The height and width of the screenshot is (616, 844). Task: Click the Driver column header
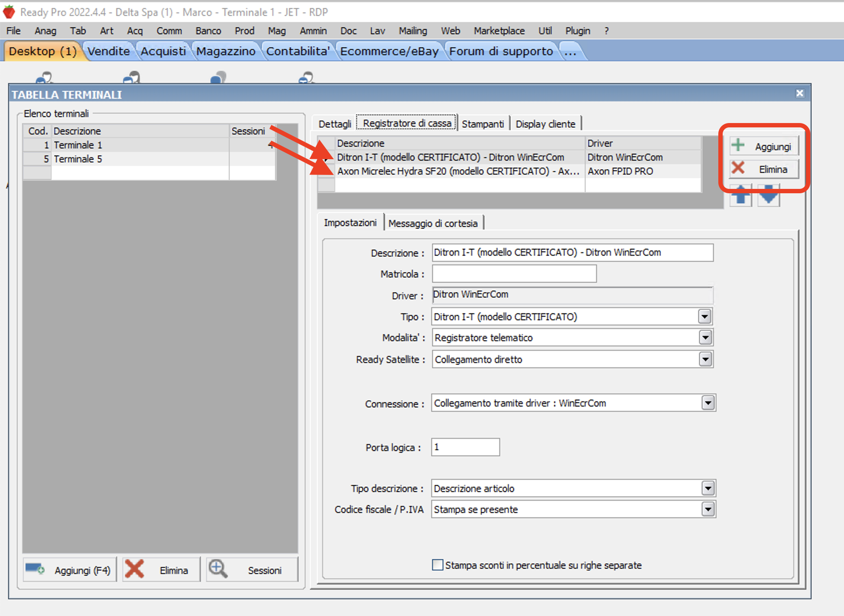coord(643,143)
